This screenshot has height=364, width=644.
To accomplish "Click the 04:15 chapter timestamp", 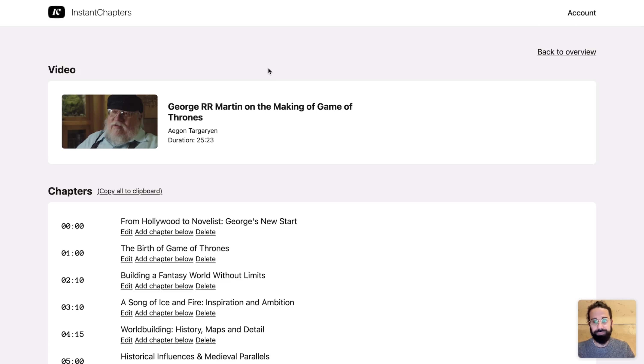I will click(x=73, y=334).
